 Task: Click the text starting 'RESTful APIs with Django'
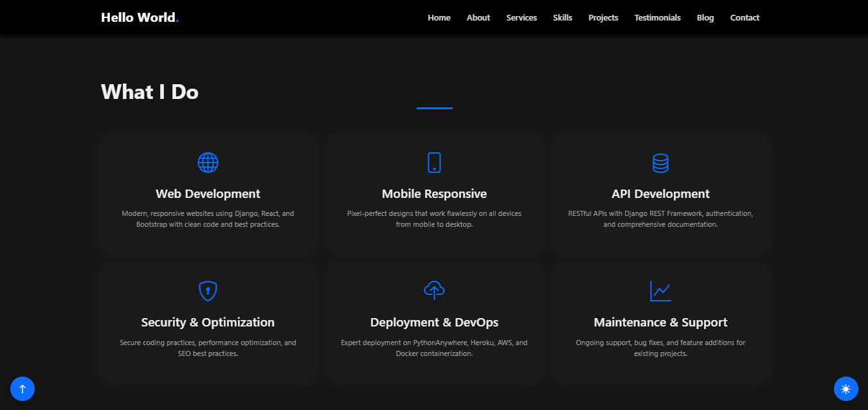[660, 219]
